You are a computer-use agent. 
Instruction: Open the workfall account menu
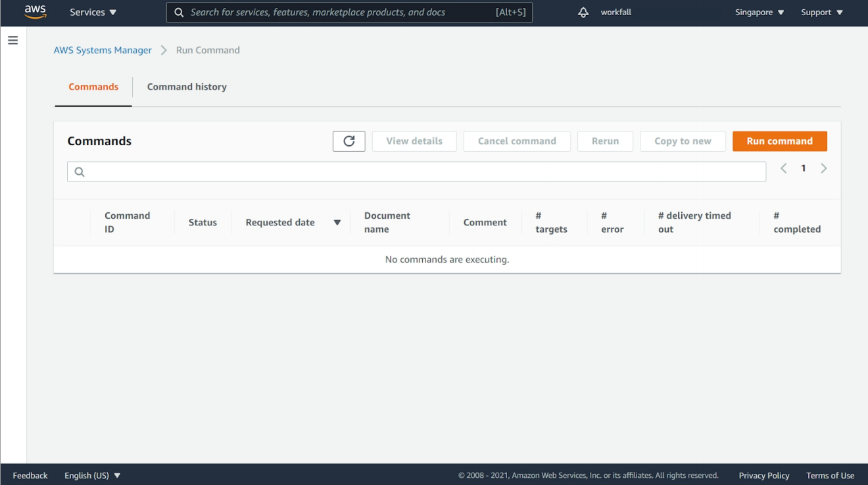coord(616,12)
